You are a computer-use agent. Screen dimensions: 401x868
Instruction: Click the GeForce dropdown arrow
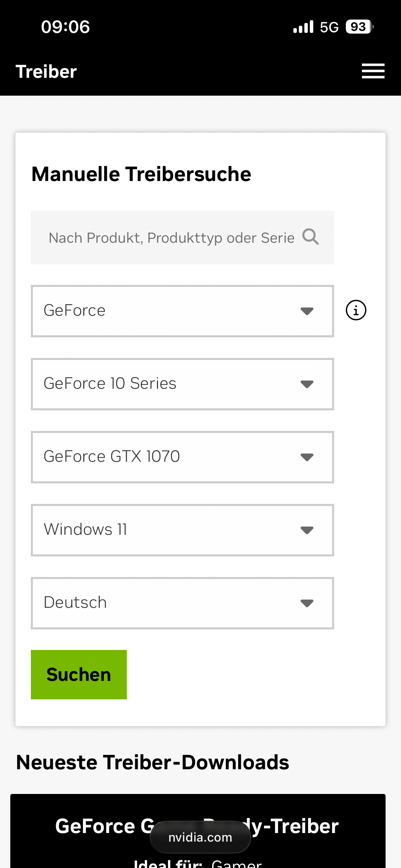coord(307,311)
